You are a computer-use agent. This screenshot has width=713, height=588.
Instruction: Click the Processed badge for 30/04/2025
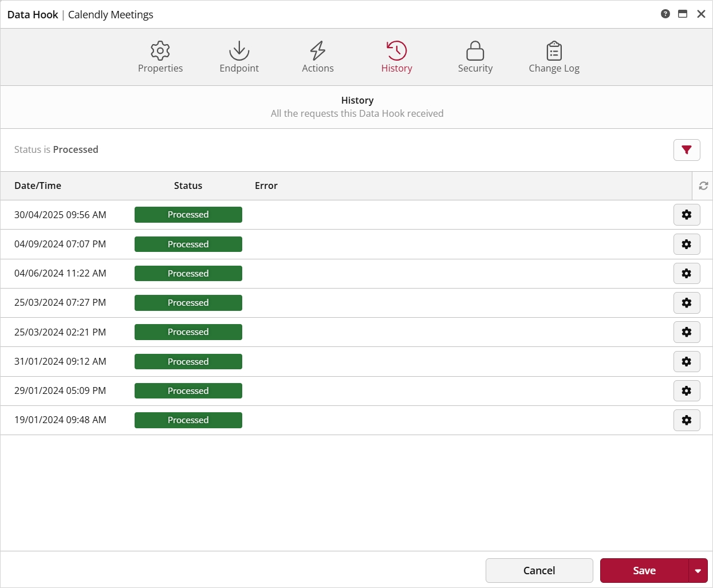pyautogui.click(x=188, y=215)
